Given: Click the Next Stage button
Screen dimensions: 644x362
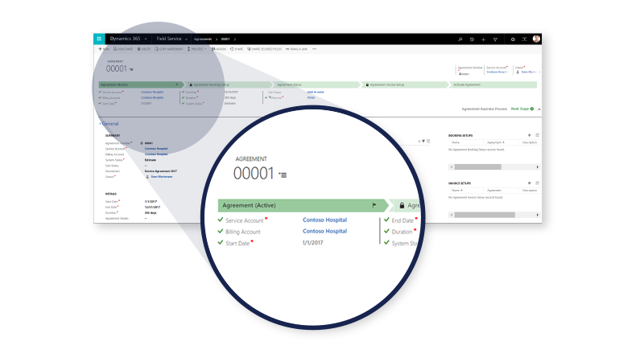Looking at the screenshot, I should 522,109.
